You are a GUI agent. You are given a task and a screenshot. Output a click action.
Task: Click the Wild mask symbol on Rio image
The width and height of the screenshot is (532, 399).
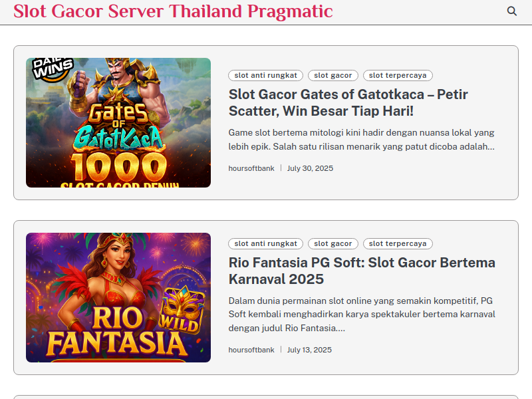(x=182, y=311)
